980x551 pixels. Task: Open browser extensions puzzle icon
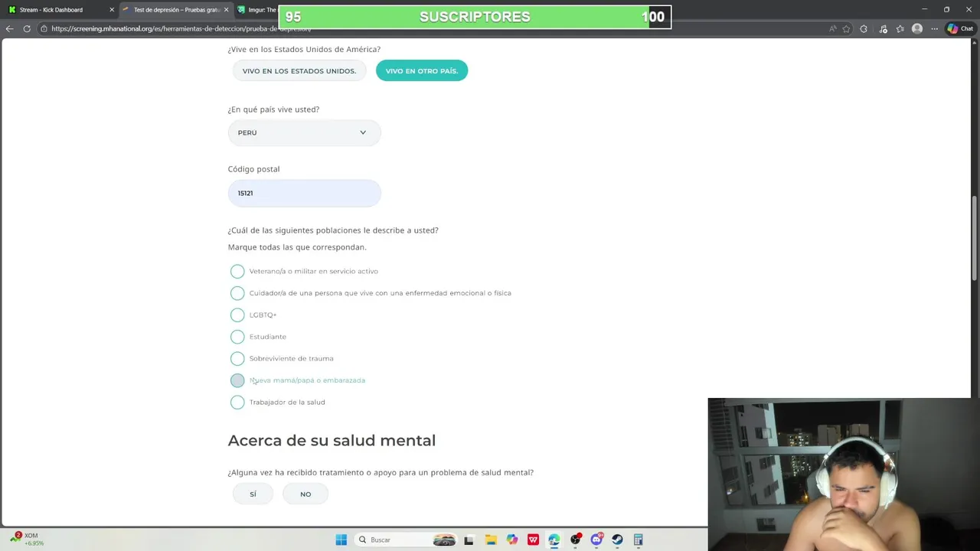pos(864,28)
